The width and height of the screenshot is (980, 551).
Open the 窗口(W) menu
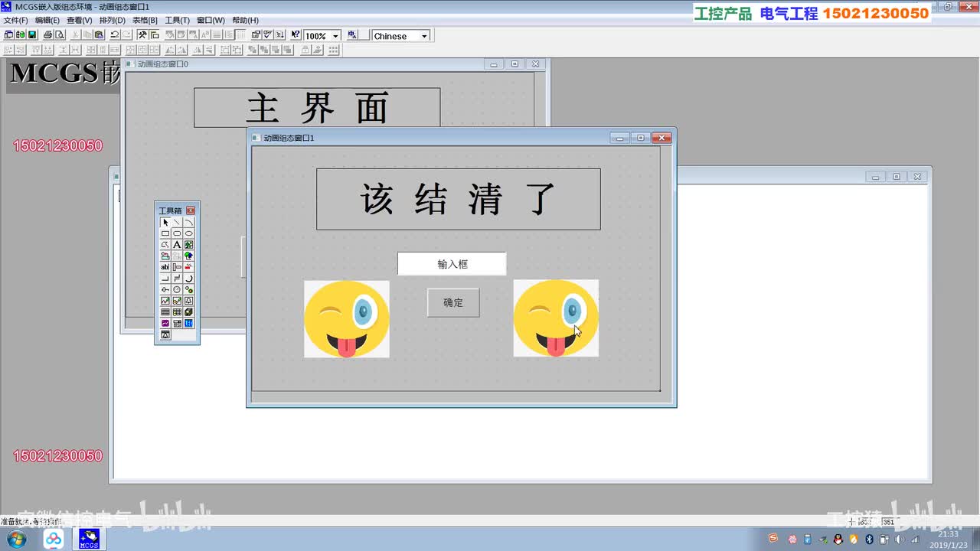coord(211,20)
